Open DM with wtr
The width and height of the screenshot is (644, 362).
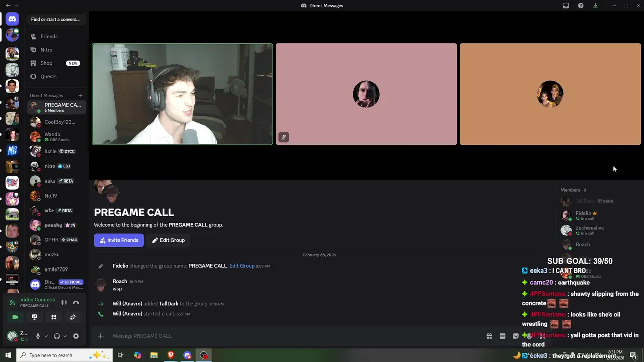[57, 210]
